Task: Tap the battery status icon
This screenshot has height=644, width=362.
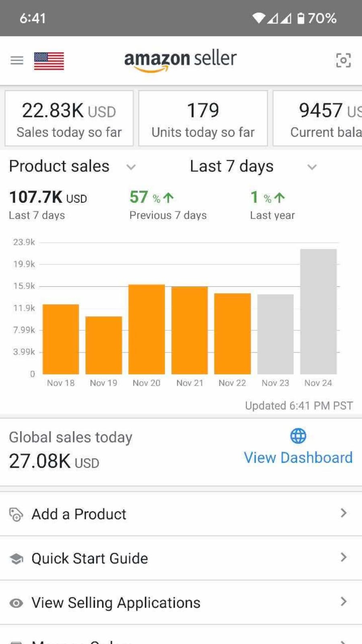Action: point(300,18)
